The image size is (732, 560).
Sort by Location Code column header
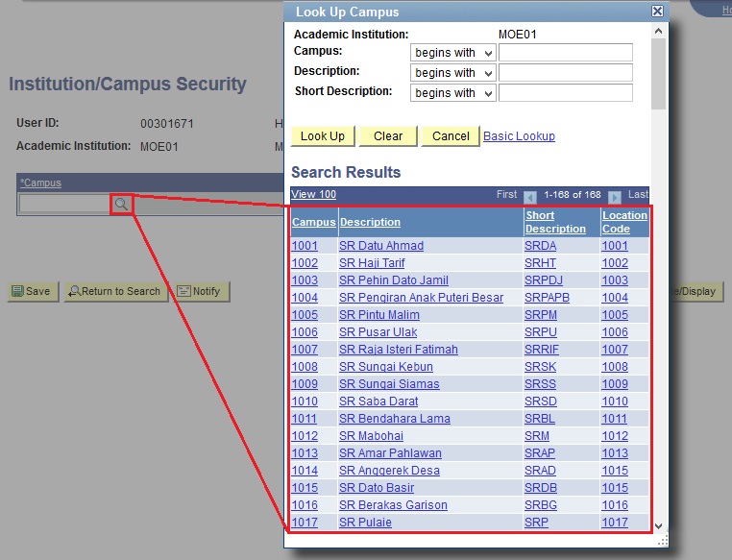[624, 222]
